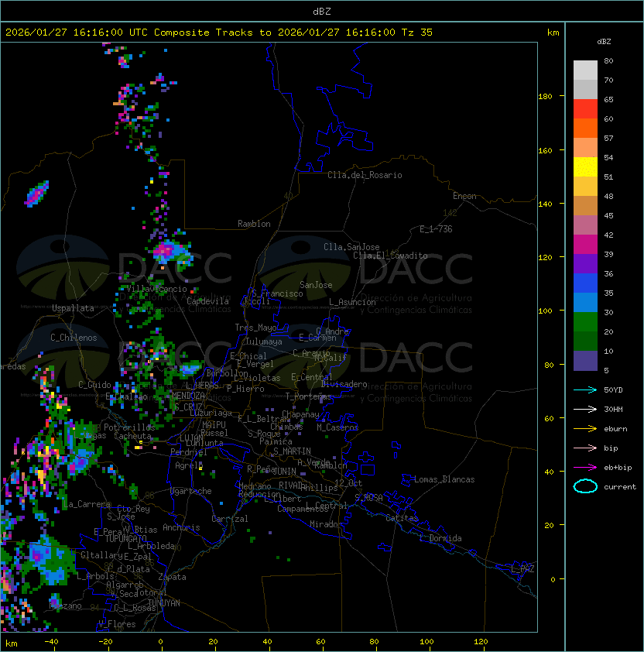Click the 'Encon' place label

click(x=464, y=196)
